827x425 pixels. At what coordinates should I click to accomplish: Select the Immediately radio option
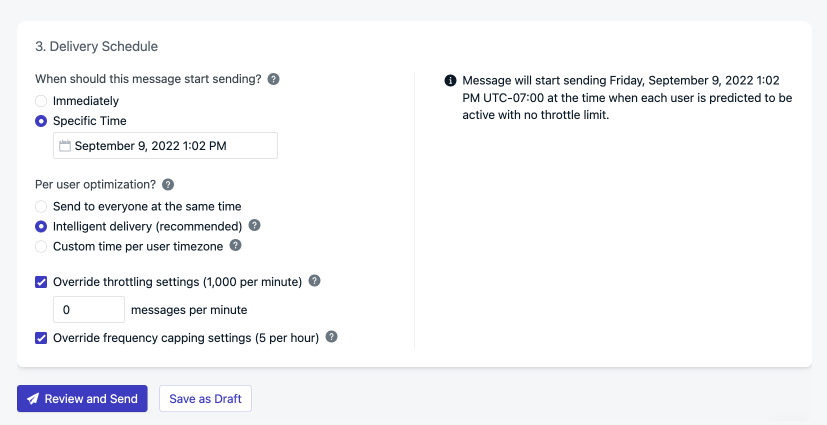tap(41, 101)
